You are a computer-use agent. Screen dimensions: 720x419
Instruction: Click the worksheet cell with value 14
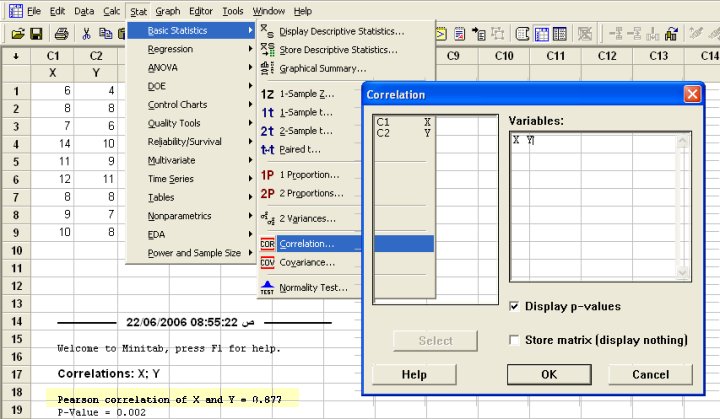click(52, 143)
